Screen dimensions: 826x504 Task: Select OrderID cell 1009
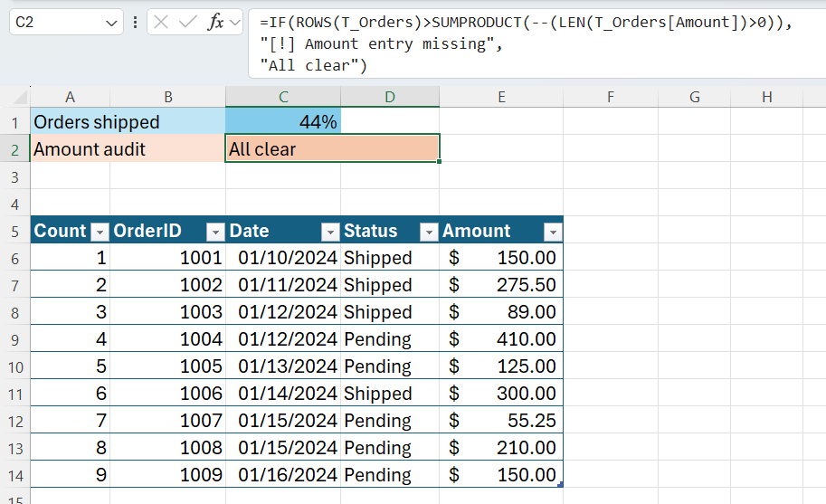tap(168, 475)
